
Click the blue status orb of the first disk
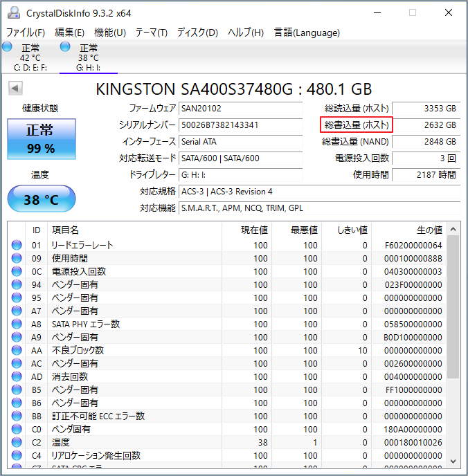pyautogui.click(x=7, y=47)
